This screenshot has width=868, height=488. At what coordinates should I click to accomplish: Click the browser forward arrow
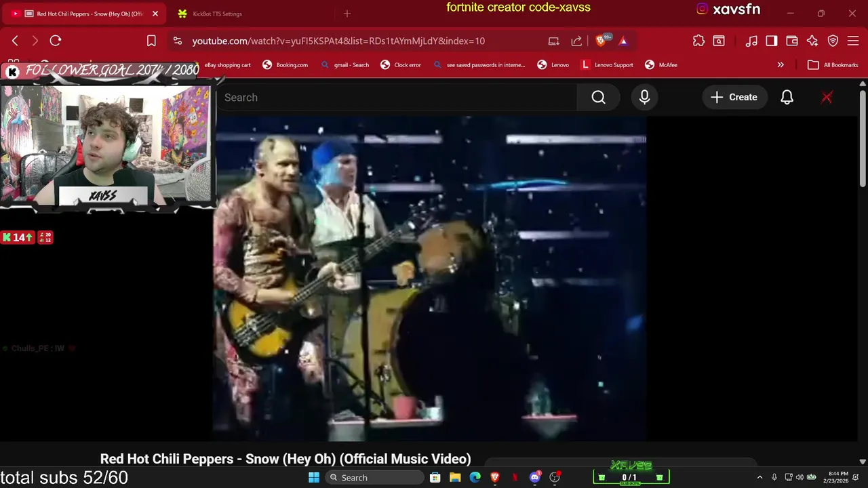pos(35,41)
